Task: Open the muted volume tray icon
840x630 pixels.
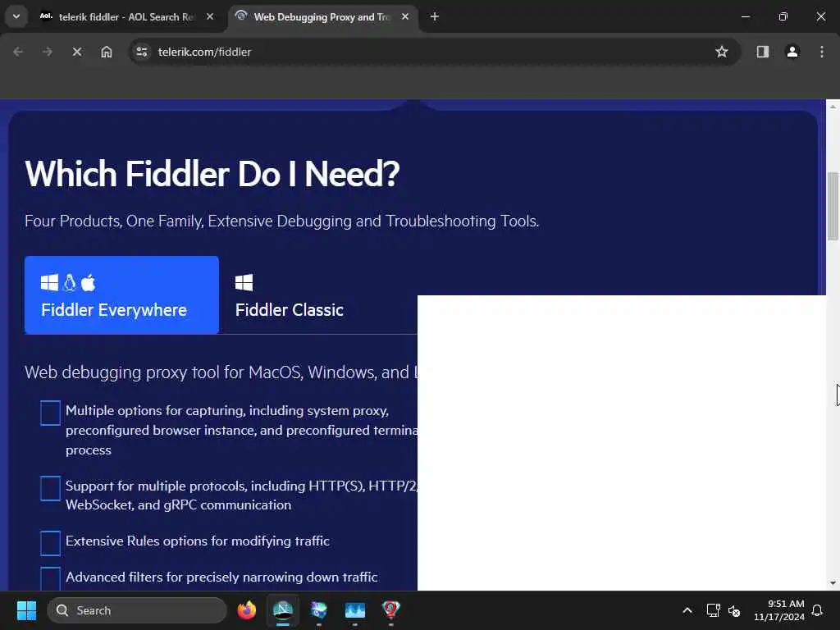Action: (x=734, y=610)
